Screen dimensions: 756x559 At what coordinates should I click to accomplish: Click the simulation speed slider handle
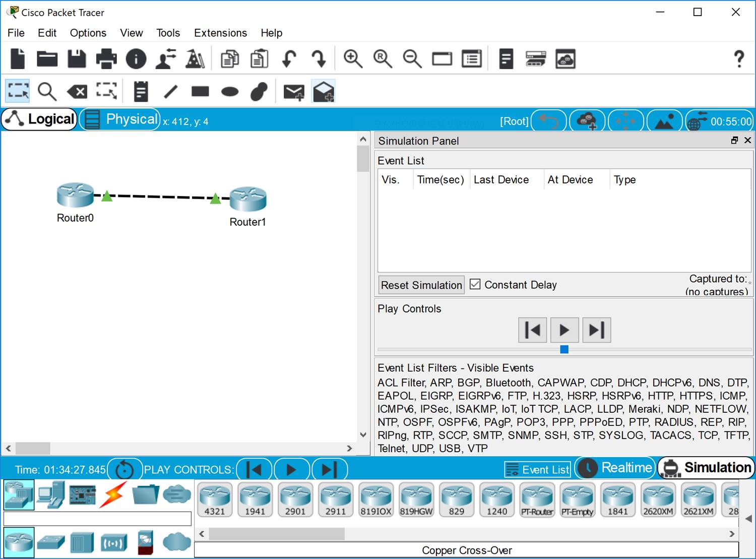click(564, 349)
